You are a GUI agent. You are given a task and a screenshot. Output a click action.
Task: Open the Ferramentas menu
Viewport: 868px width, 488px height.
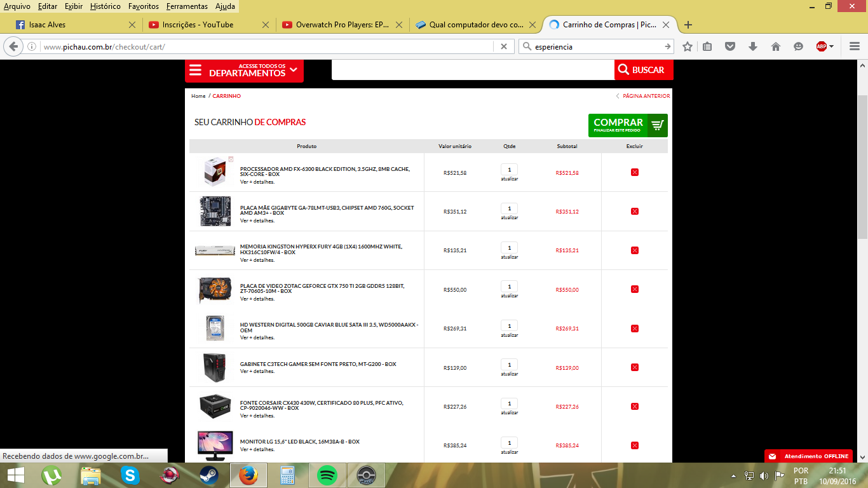(187, 6)
